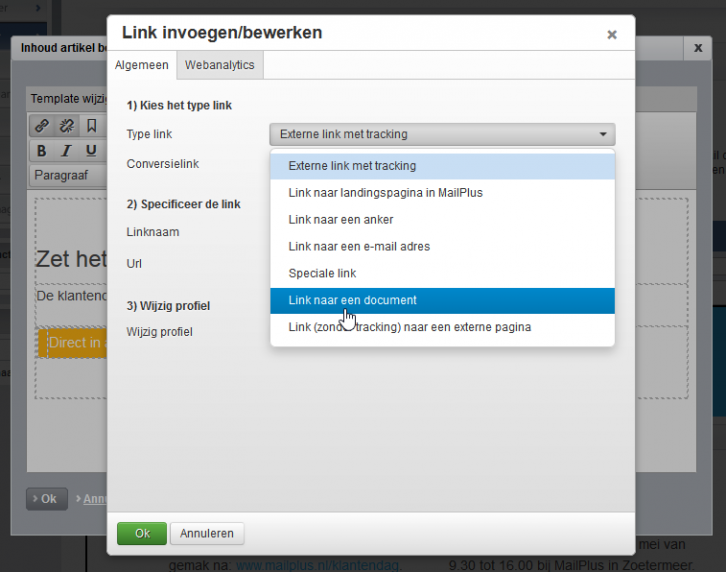Choose 'Link naar landingspagina in MailPlus'
726x572 pixels.
pyautogui.click(x=385, y=192)
